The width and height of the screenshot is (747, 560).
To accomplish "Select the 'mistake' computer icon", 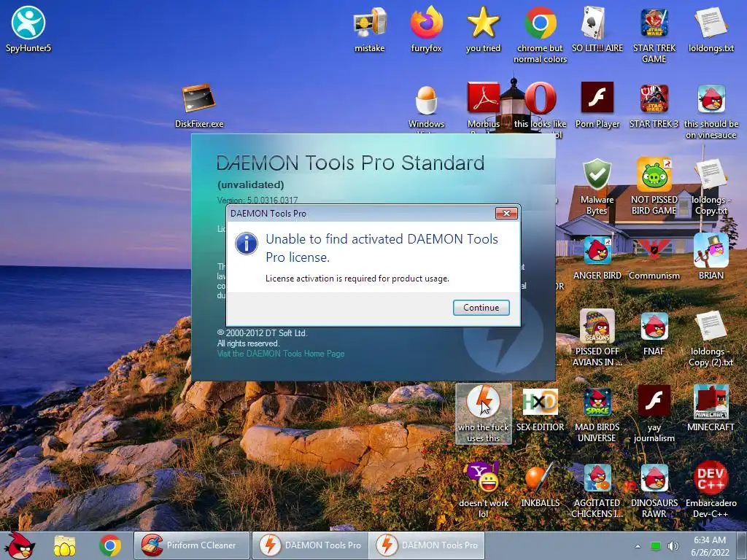I will [x=370, y=28].
